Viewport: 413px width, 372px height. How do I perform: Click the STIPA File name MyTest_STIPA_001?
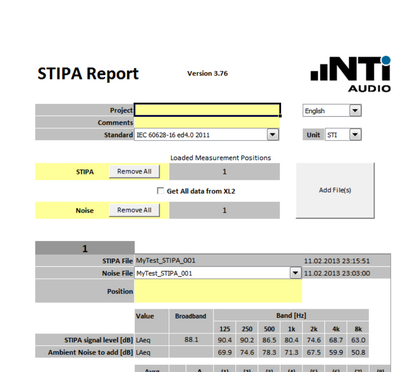[165, 261]
